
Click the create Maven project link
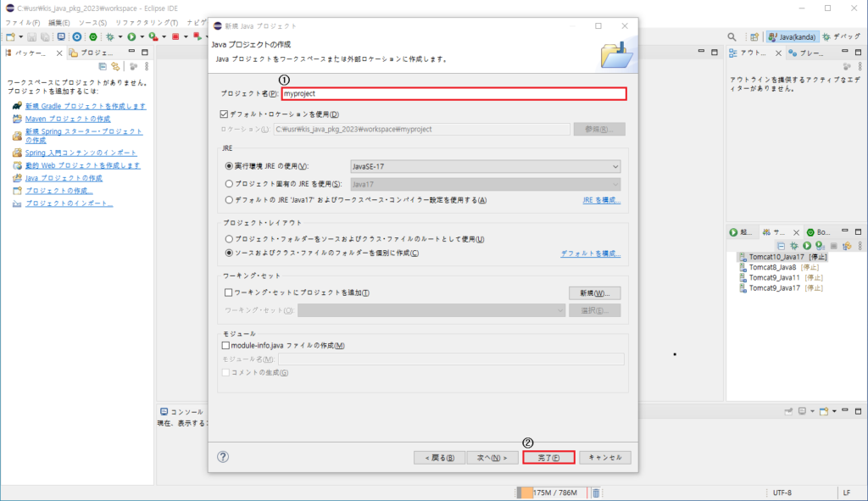click(68, 119)
